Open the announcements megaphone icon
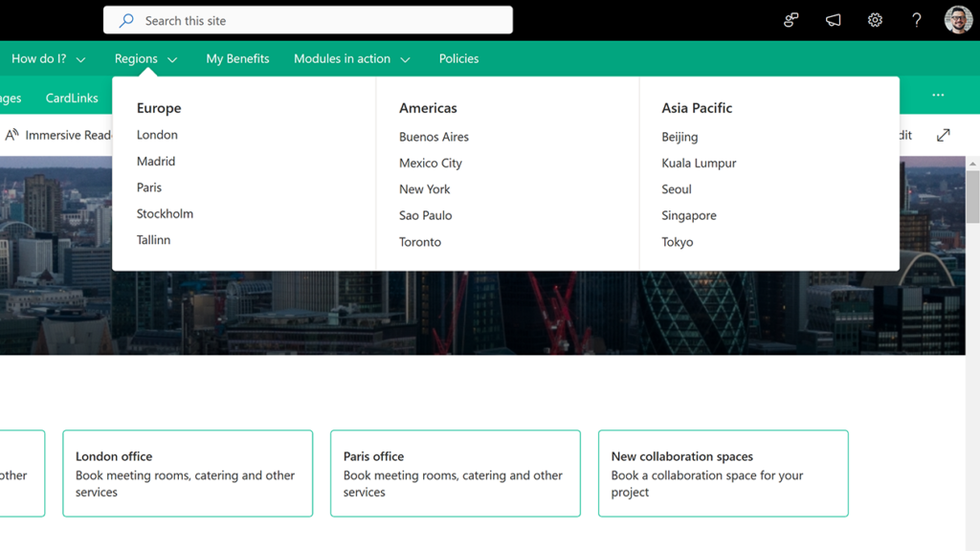Viewport: 980px width, 551px height. 833,19
